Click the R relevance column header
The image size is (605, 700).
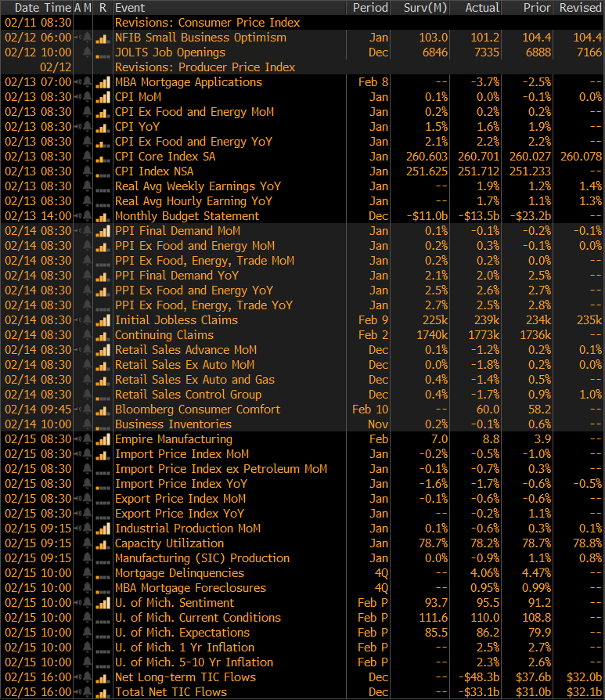103,7
